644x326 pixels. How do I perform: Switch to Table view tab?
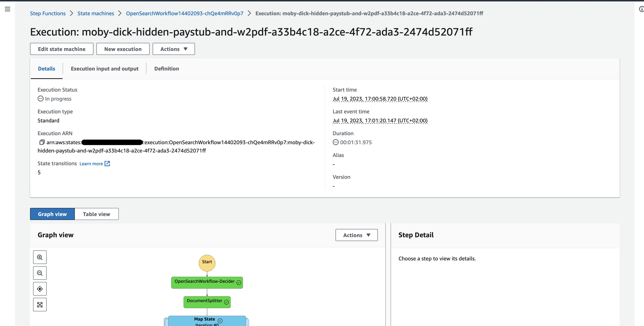(x=96, y=214)
